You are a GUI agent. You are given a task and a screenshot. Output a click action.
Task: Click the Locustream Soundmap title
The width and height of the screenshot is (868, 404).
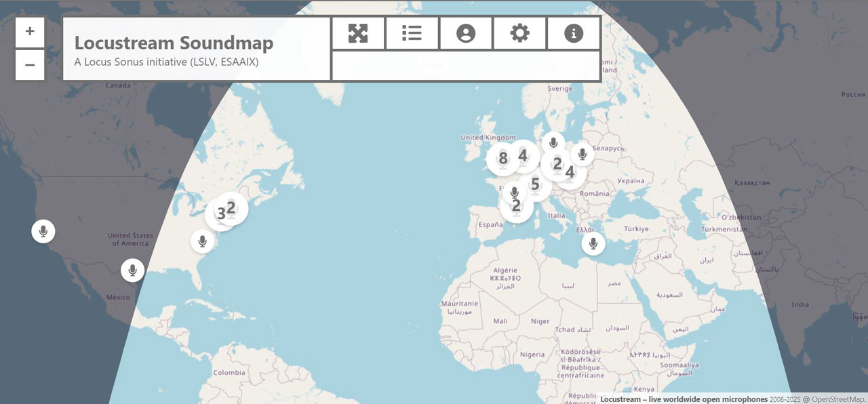click(174, 43)
